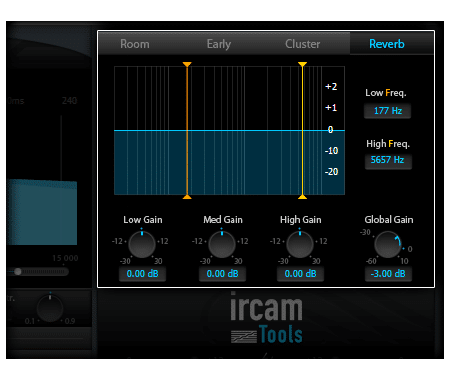Click the teal room graph block
Image resolution: width=450 pixels, height=380 pixels.
pyautogui.click(x=42, y=212)
